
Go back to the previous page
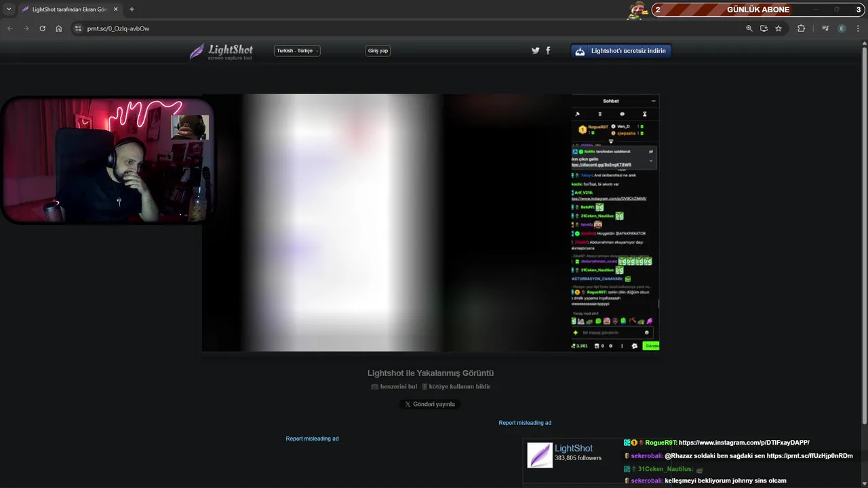(x=9, y=28)
